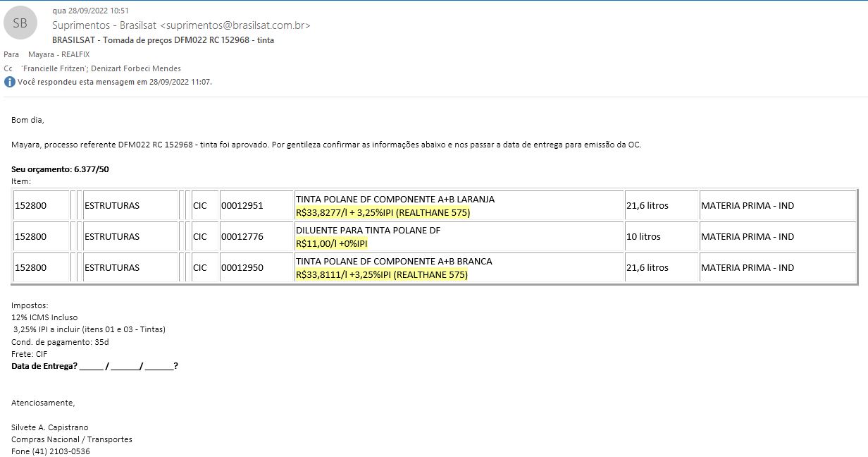Select recipient Mayara - REALFIX

pos(59,54)
